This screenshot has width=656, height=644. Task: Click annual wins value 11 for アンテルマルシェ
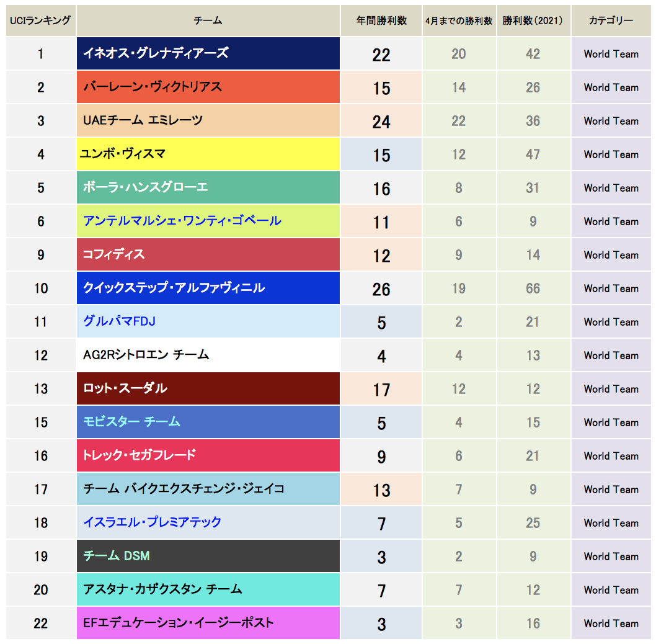pos(381,222)
